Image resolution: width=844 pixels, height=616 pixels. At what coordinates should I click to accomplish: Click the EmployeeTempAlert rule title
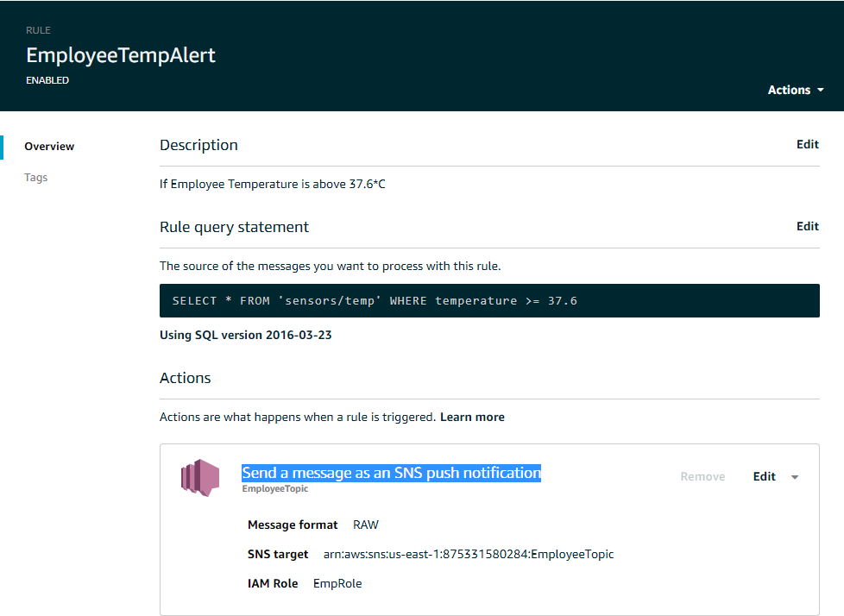[x=121, y=54]
